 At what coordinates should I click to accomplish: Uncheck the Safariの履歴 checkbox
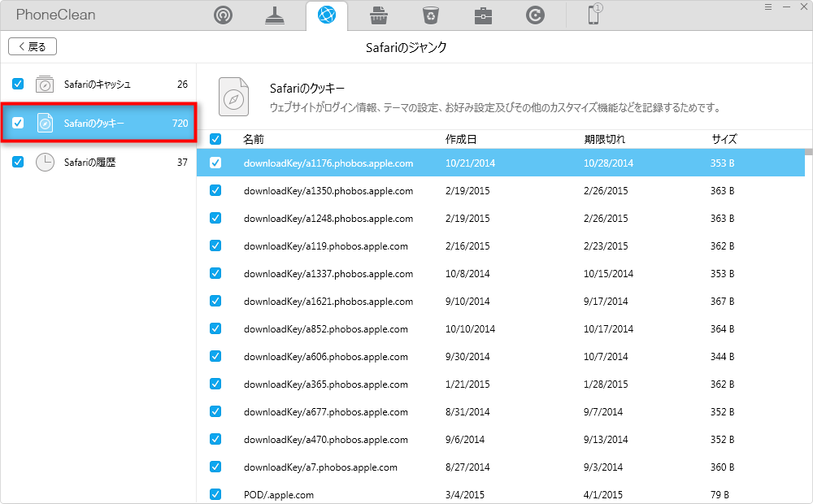point(18,162)
